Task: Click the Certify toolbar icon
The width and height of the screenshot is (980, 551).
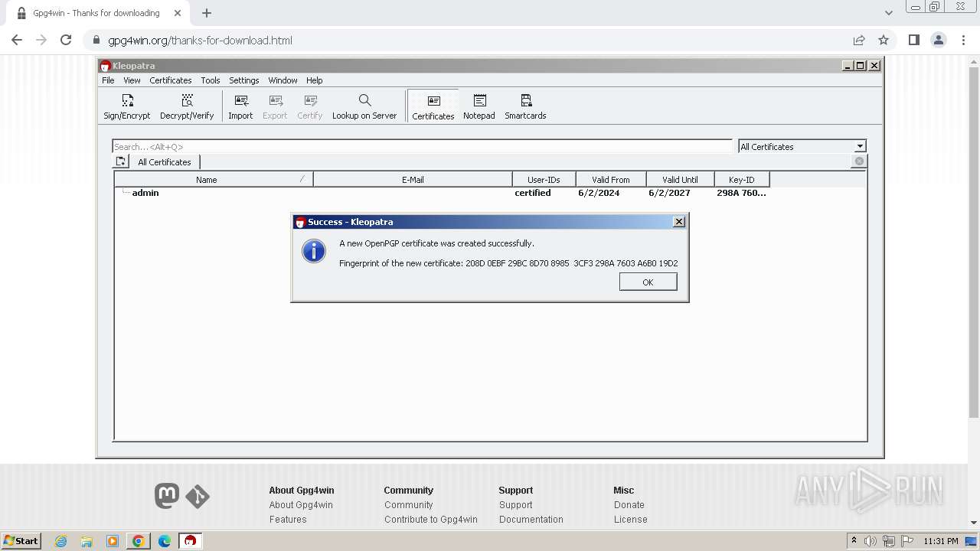Action: coord(310,106)
